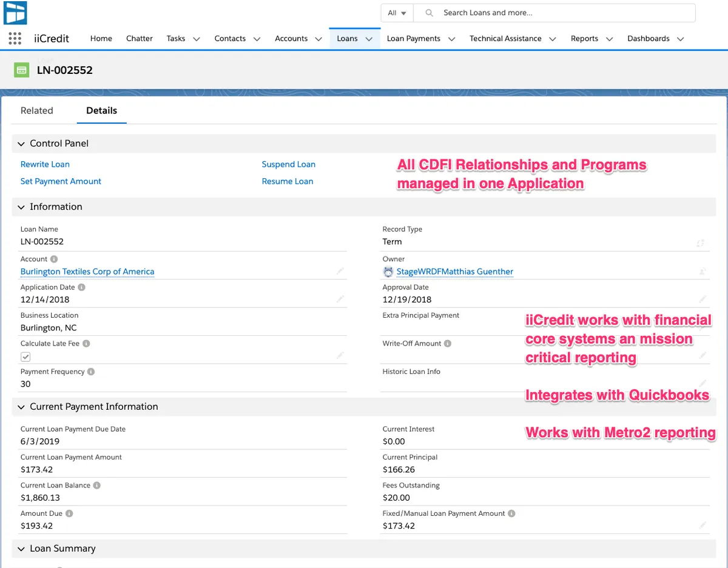Screen dimensions: 728x568
Task: Click the Amount Due value $193.42
Action: pyautogui.click(x=36, y=526)
